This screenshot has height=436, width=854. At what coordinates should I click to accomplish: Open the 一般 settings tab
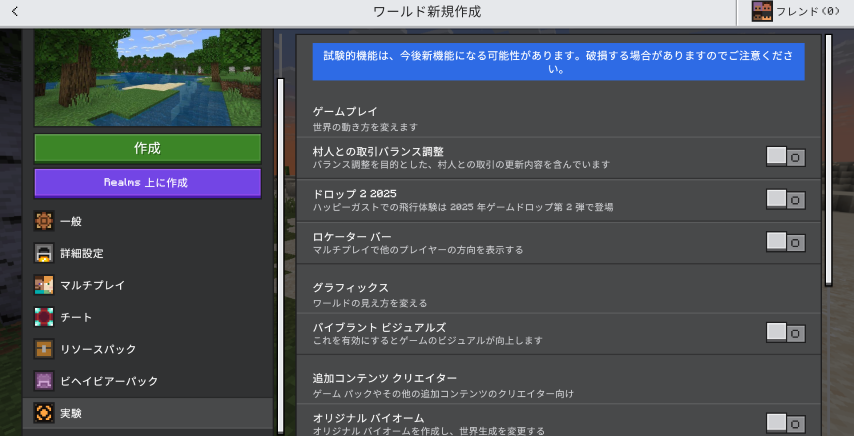tap(148, 222)
